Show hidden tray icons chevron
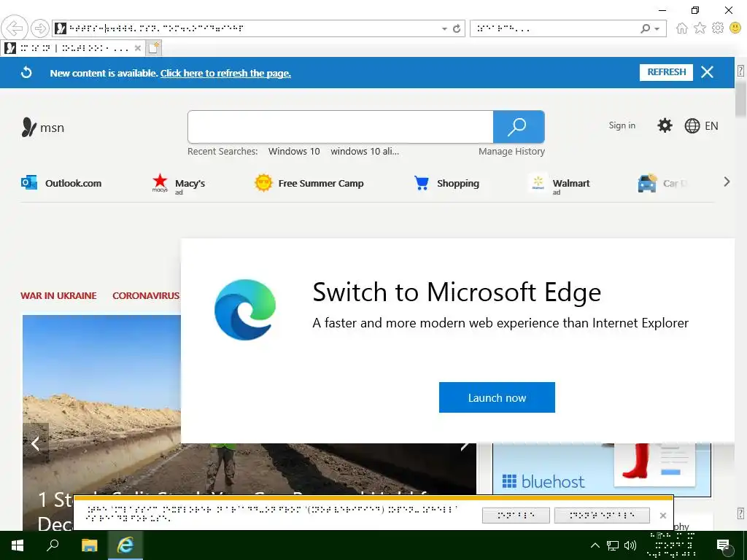This screenshot has height=560, width=747. [x=595, y=545]
